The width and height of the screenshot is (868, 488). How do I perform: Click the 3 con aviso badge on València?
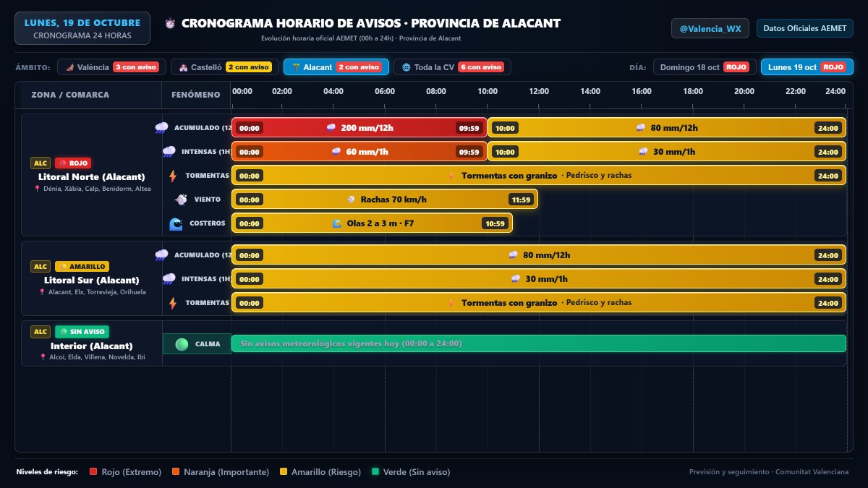[x=136, y=67]
